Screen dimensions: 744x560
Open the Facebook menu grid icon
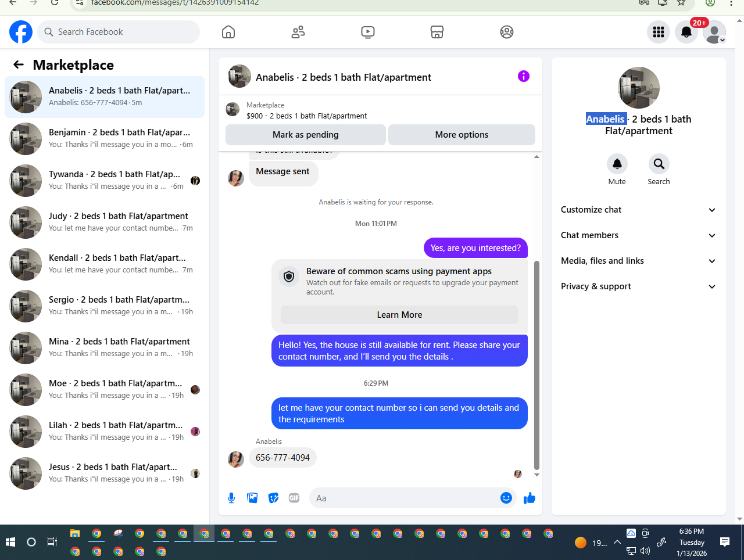pos(659,32)
